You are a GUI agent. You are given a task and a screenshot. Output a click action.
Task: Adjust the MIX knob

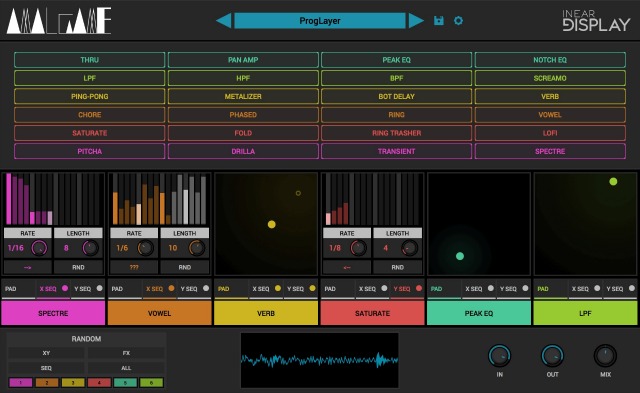pyautogui.click(x=605, y=355)
